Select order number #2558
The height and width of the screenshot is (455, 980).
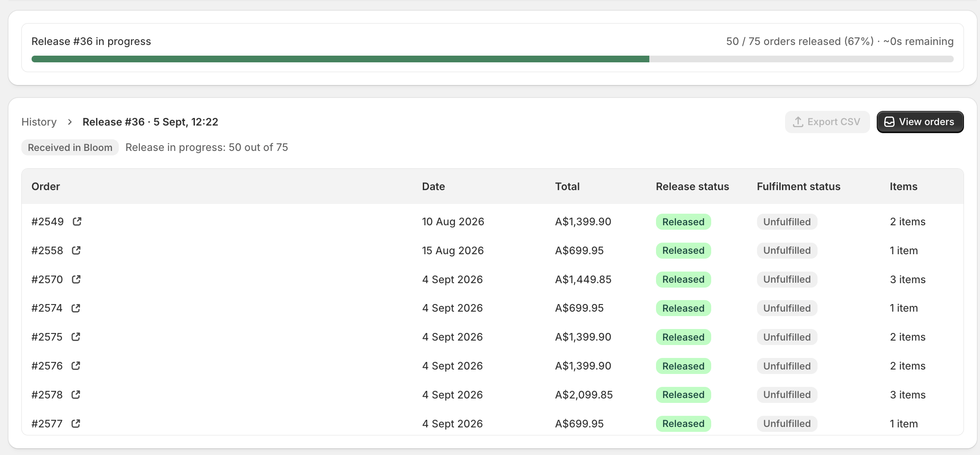(x=47, y=251)
